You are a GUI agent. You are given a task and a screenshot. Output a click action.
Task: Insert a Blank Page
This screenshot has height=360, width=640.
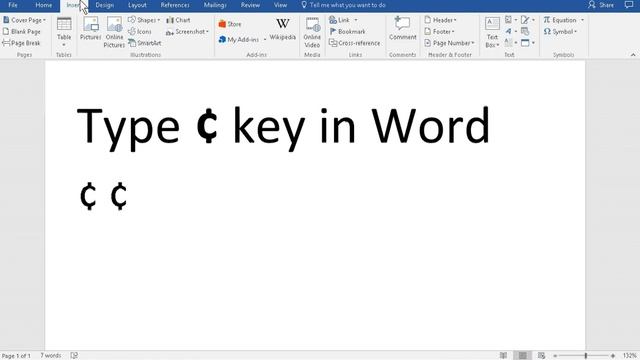22,31
